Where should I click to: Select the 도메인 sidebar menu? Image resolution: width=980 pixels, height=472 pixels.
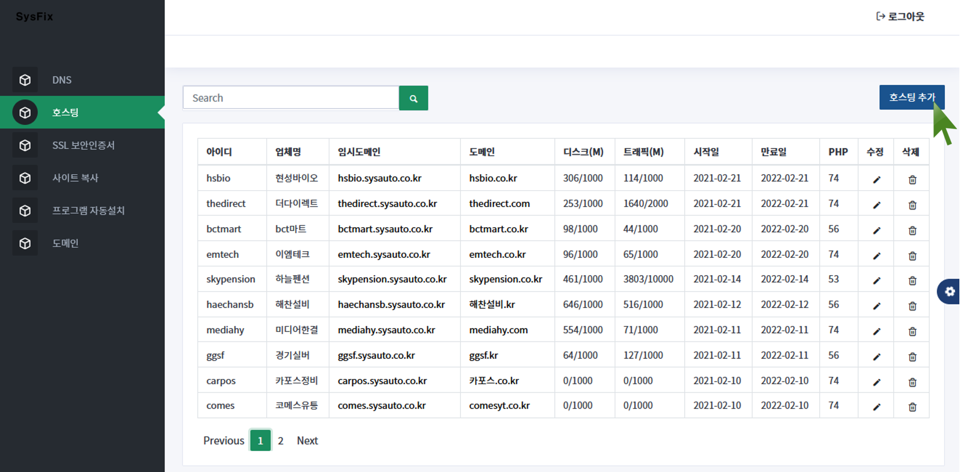click(65, 243)
